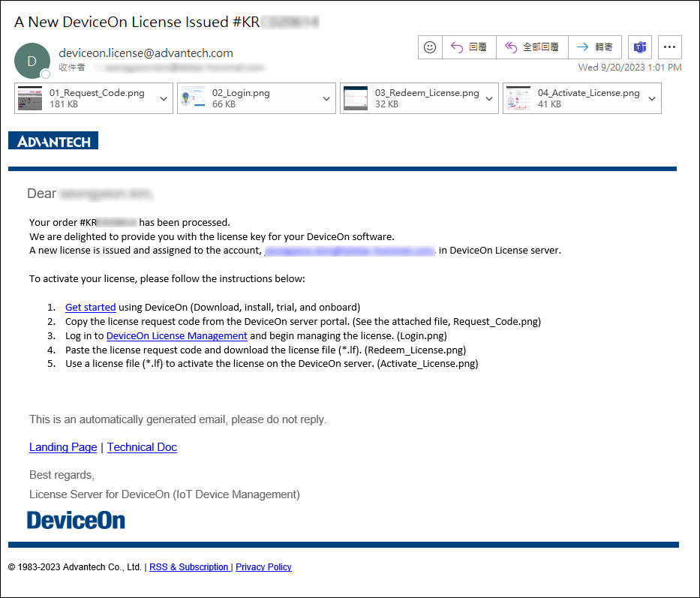Click the blurred account email link
This screenshot has width=700, height=598.
pyautogui.click(x=350, y=251)
